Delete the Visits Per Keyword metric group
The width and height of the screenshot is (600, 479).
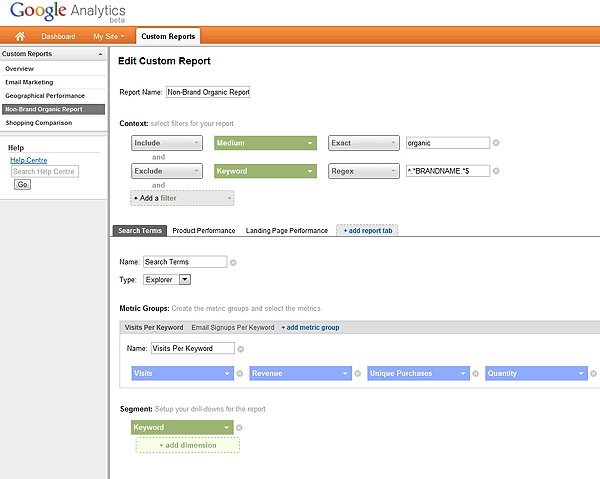click(x=241, y=349)
